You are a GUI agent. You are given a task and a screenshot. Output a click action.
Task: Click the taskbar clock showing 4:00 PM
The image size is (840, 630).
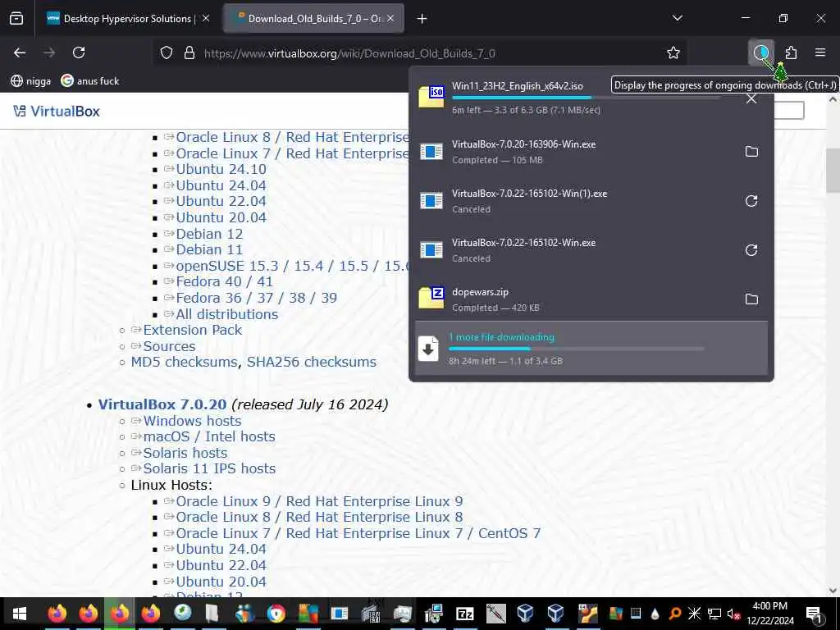click(769, 614)
